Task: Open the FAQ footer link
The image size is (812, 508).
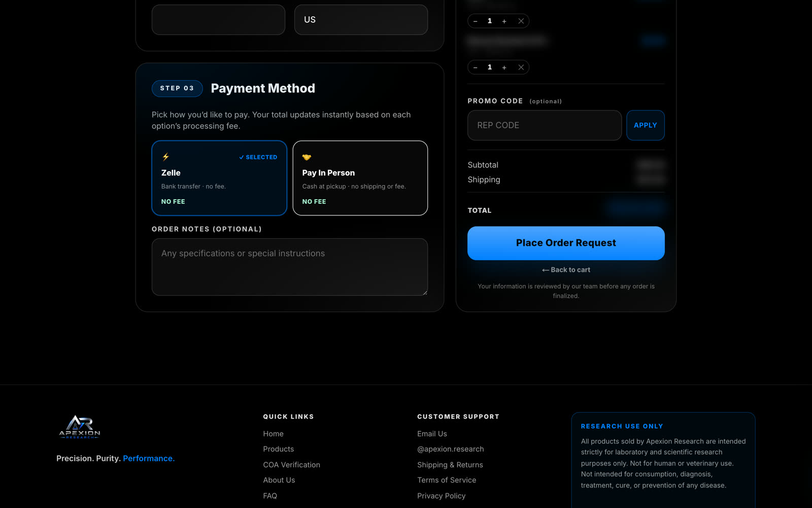Action: coord(270,496)
